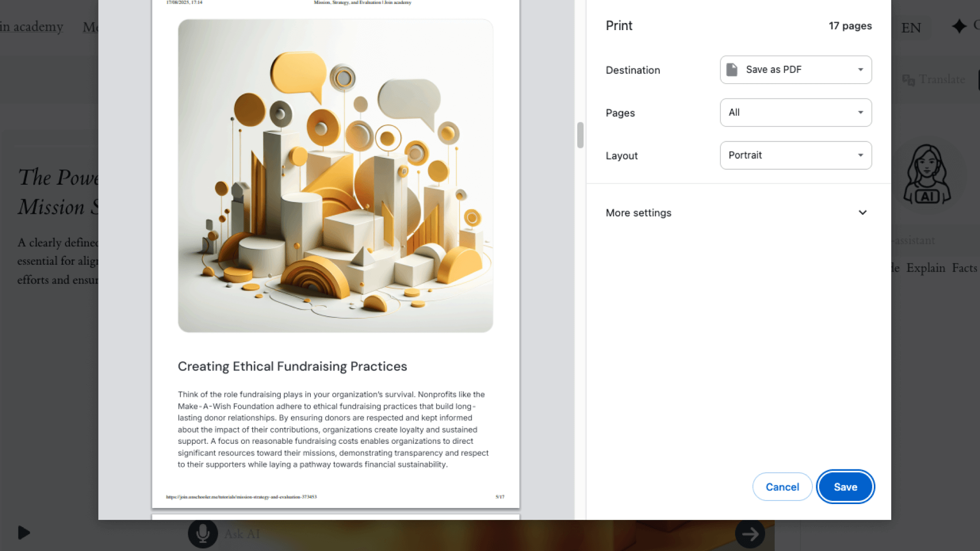
Task: Click the Explain tab in assistant panel
Action: pos(925,268)
